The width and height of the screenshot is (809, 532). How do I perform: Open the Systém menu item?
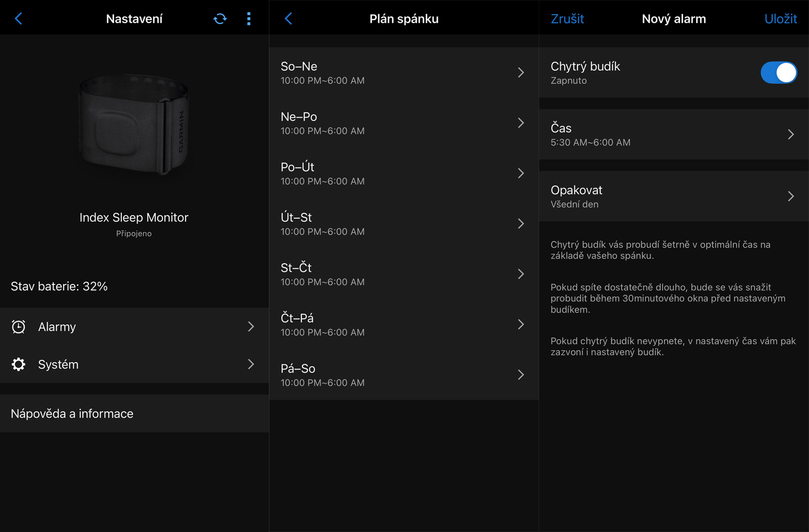134,364
